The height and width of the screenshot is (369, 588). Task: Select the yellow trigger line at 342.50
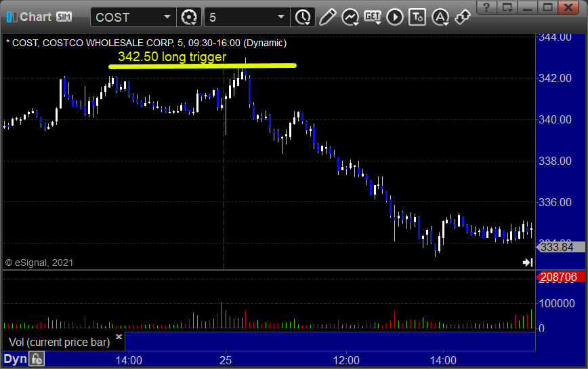203,66
